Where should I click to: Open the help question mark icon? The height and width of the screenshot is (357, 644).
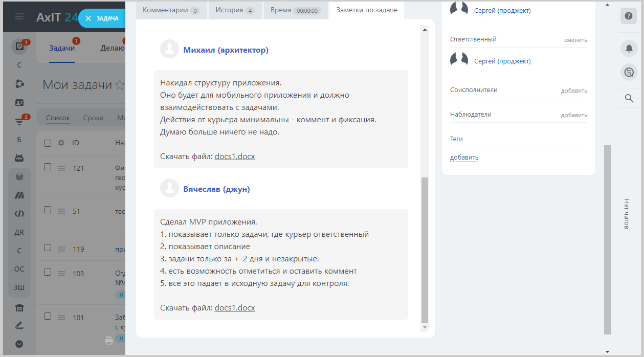click(x=629, y=16)
